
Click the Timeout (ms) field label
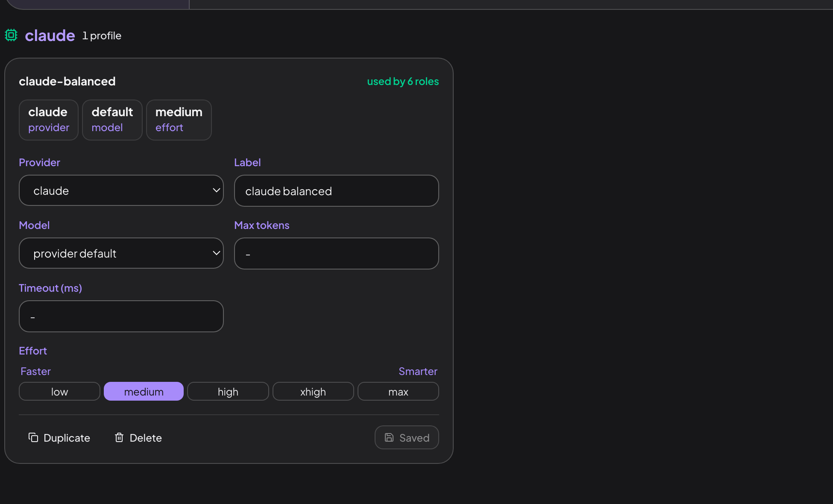click(x=50, y=288)
